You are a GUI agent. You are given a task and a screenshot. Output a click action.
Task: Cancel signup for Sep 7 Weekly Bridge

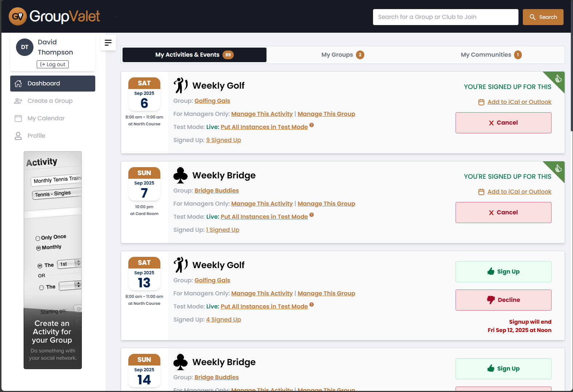(504, 213)
